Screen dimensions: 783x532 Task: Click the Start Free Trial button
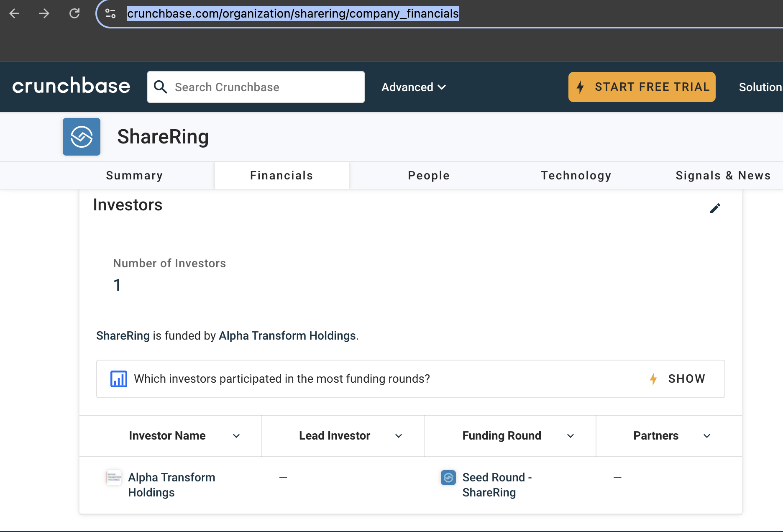click(642, 87)
